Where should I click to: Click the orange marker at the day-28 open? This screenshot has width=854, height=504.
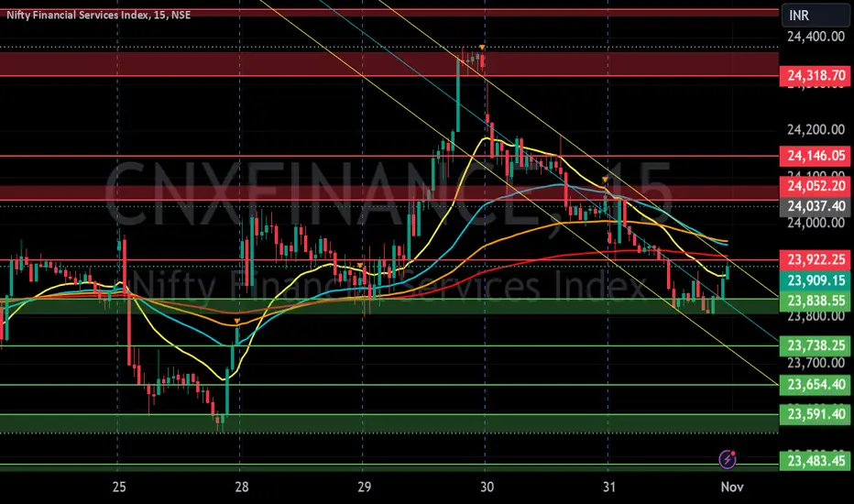pyautogui.click(x=237, y=322)
